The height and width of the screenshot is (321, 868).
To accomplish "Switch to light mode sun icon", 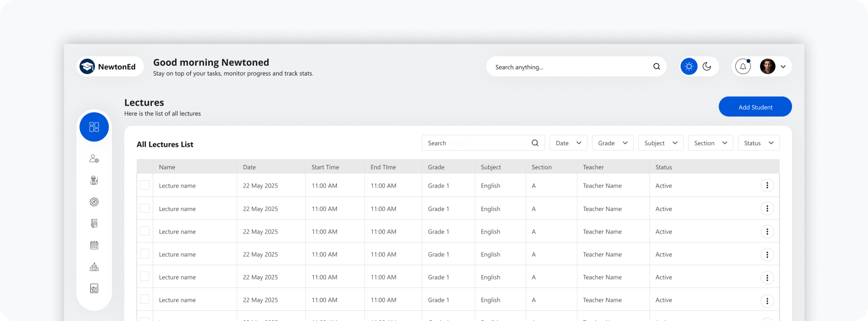I will pyautogui.click(x=689, y=66).
